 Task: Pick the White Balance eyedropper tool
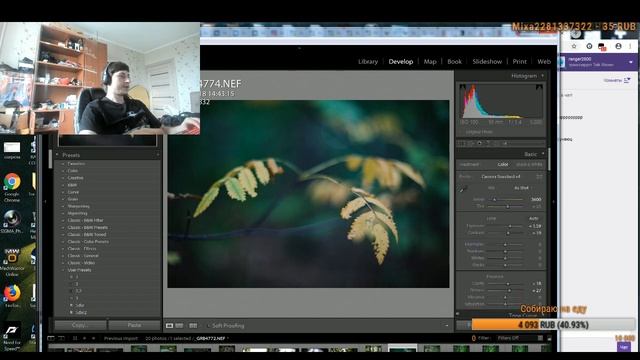[462, 189]
